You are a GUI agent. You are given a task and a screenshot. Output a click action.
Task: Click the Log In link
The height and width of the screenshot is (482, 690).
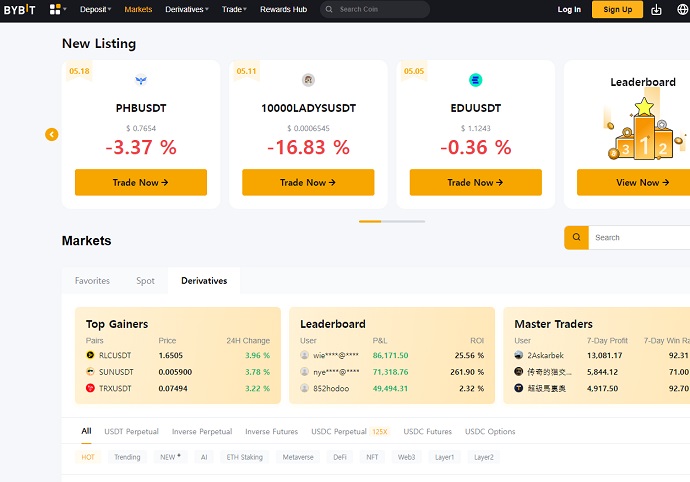click(569, 9)
